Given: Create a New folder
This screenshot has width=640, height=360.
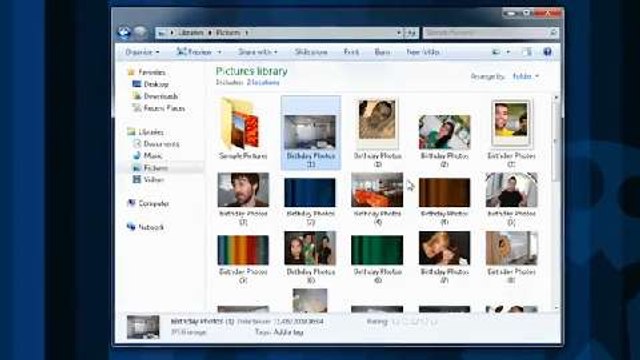Looking at the screenshot, I should coord(423,52).
